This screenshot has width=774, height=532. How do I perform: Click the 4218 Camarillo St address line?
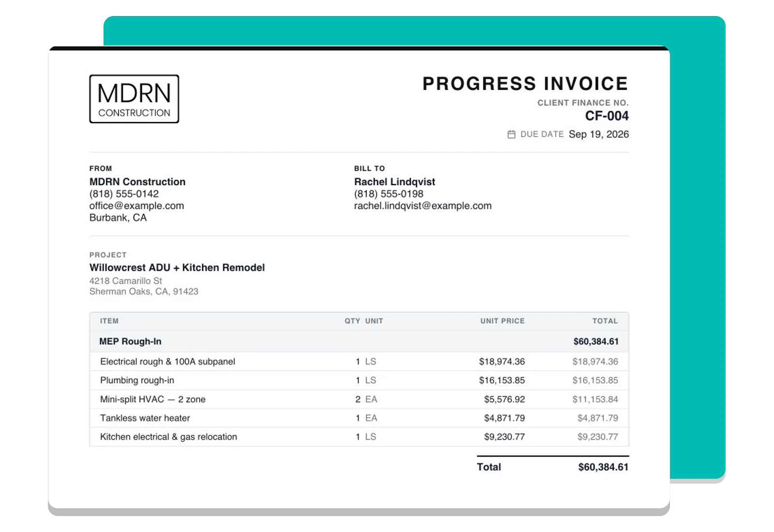point(126,281)
